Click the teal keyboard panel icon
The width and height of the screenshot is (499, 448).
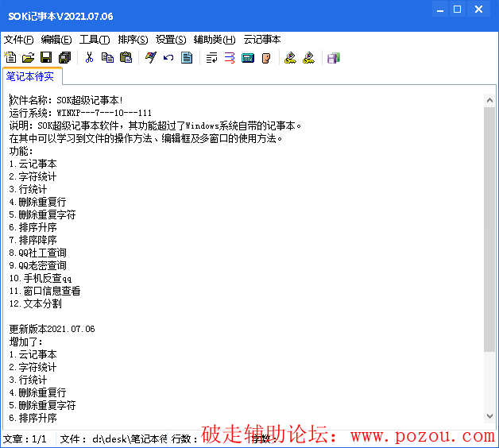click(248, 58)
